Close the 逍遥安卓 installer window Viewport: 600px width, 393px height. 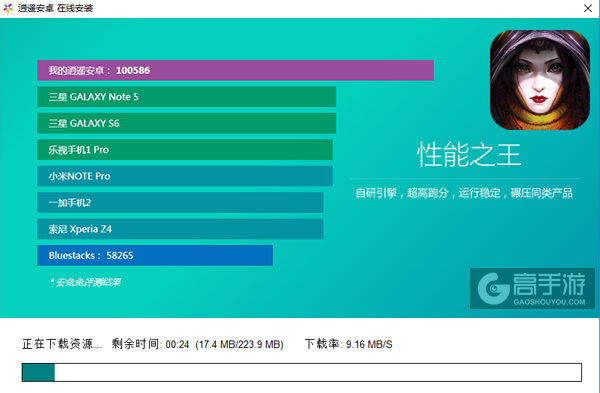[588, 8]
